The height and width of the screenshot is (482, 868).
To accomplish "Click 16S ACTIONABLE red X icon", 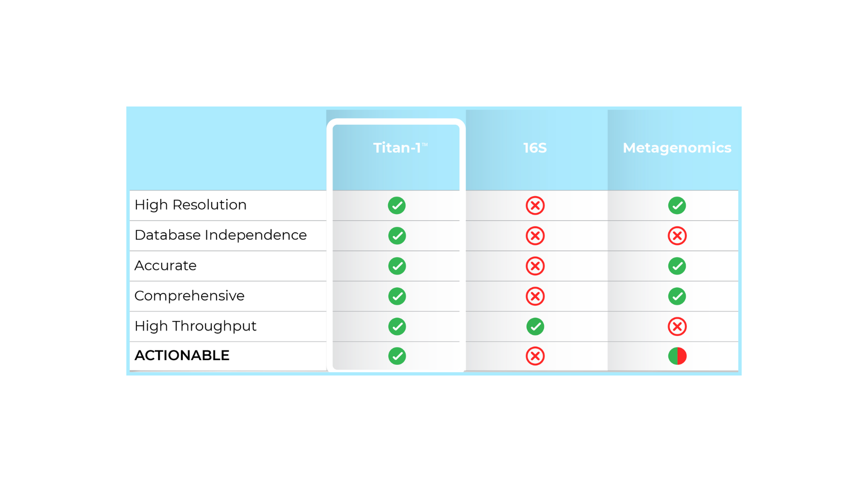I will pyautogui.click(x=535, y=356).
